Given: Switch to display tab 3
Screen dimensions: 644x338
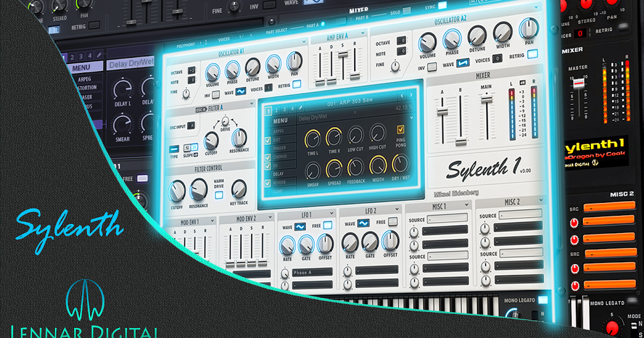Looking at the screenshot, I should click(x=285, y=111).
